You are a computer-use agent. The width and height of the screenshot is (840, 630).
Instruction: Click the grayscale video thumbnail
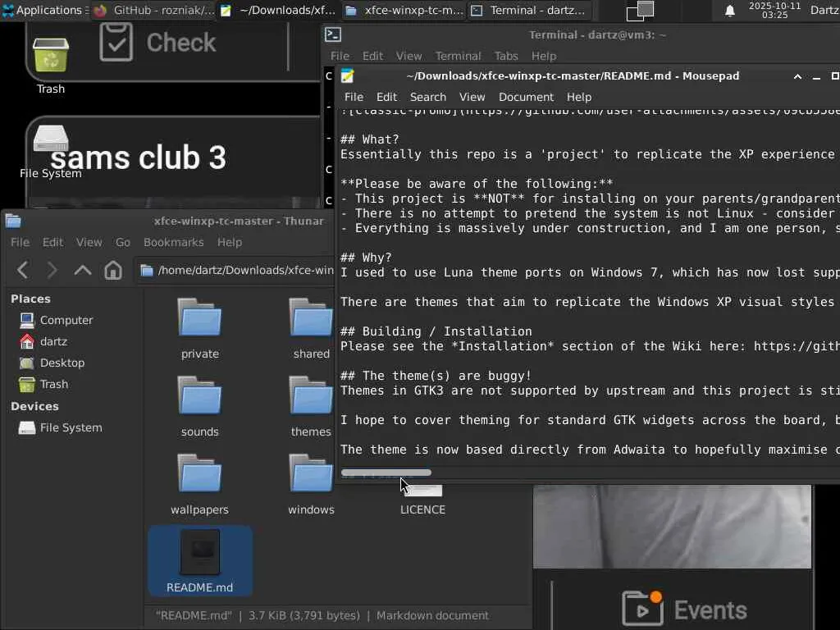point(672,526)
